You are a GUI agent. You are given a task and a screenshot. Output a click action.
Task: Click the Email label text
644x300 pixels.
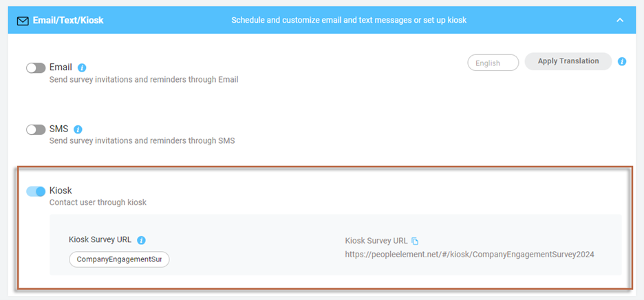[x=61, y=67]
